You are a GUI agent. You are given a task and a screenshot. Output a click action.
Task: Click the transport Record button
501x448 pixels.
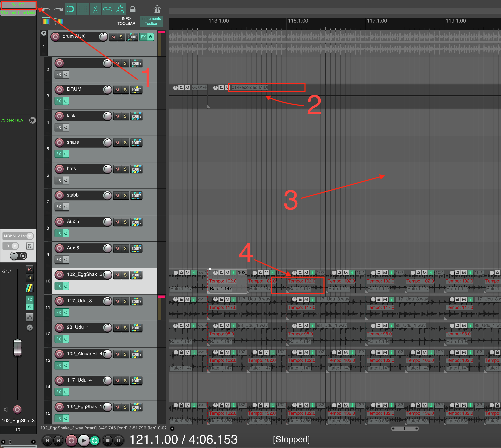[x=71, y=441]
